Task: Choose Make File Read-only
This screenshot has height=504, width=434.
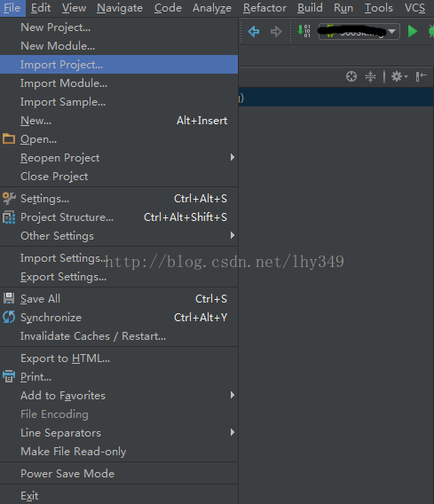Action: [x=119, y=452]
